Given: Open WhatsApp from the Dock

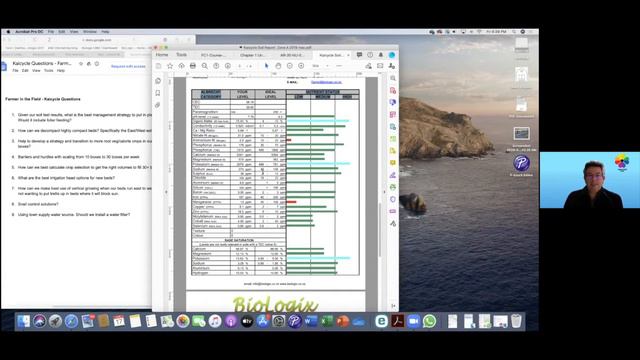Looking at the screenshot, I should coord(429,321).
